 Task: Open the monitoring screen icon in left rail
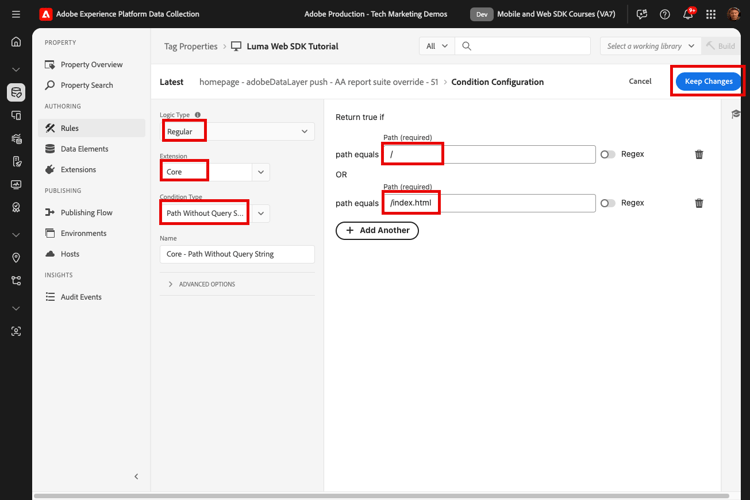(16, 185)
